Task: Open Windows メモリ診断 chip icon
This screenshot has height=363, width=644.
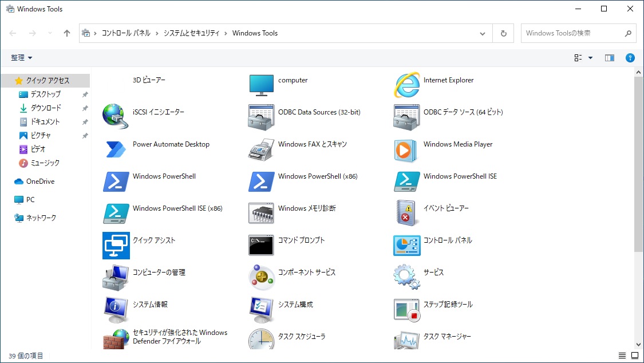Action: point(261,213)
